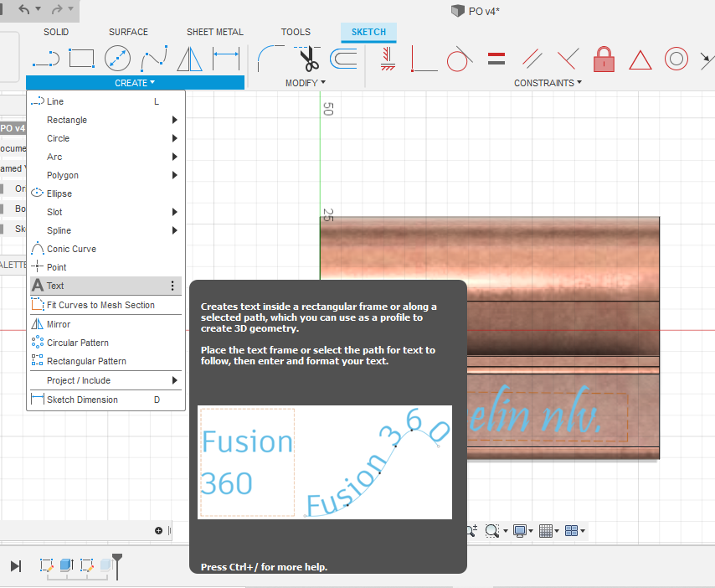Switch to the SHEET METAL tab
Screen dimensions: 715x588
pyautogui.click(x=215, y=32)
